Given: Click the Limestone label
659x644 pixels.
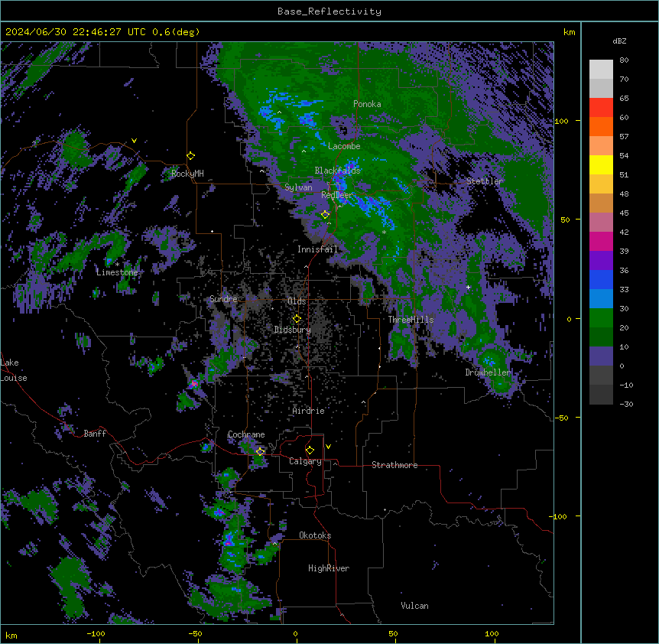Looking at the screenshot, I should click(117, 272).
